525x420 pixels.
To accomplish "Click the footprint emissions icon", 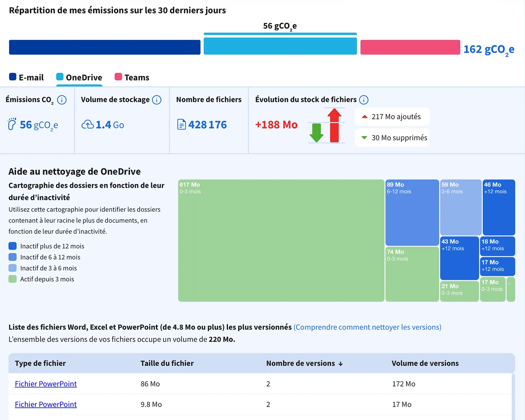I will tap(12, 124).
